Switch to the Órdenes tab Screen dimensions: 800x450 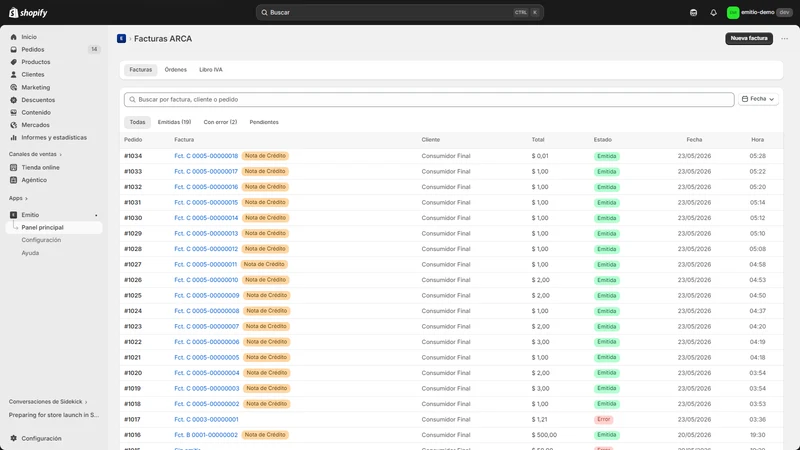[176, 69]
